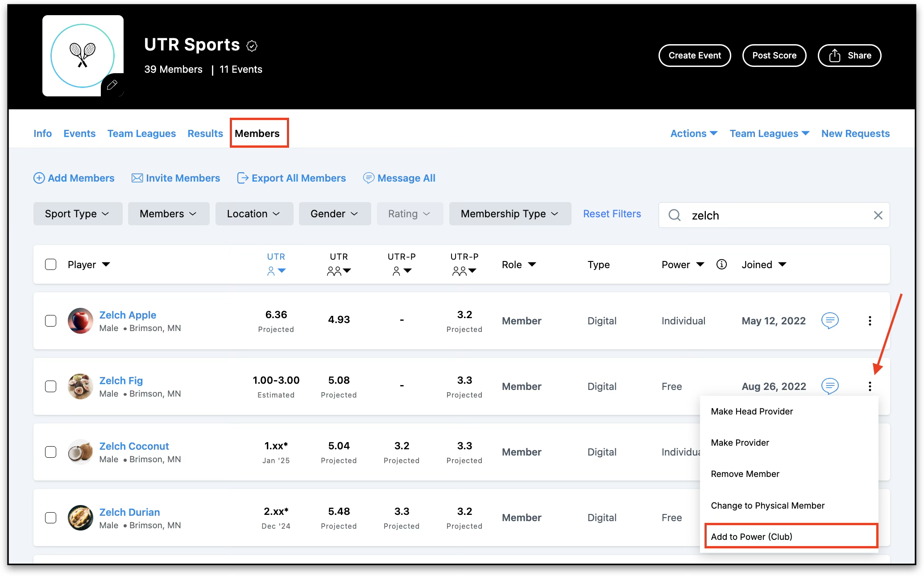Choose Remove Member from the menu

coord(789,474)
